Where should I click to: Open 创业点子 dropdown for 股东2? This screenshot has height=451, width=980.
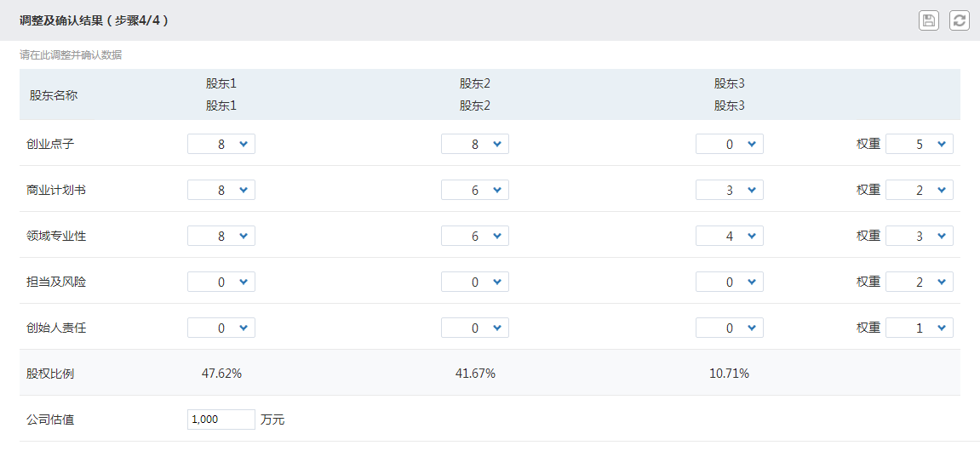click(x=475, y=145)
